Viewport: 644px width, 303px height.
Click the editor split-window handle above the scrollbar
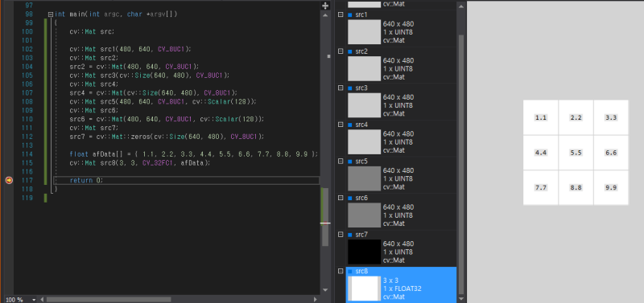tap(325, 6)
